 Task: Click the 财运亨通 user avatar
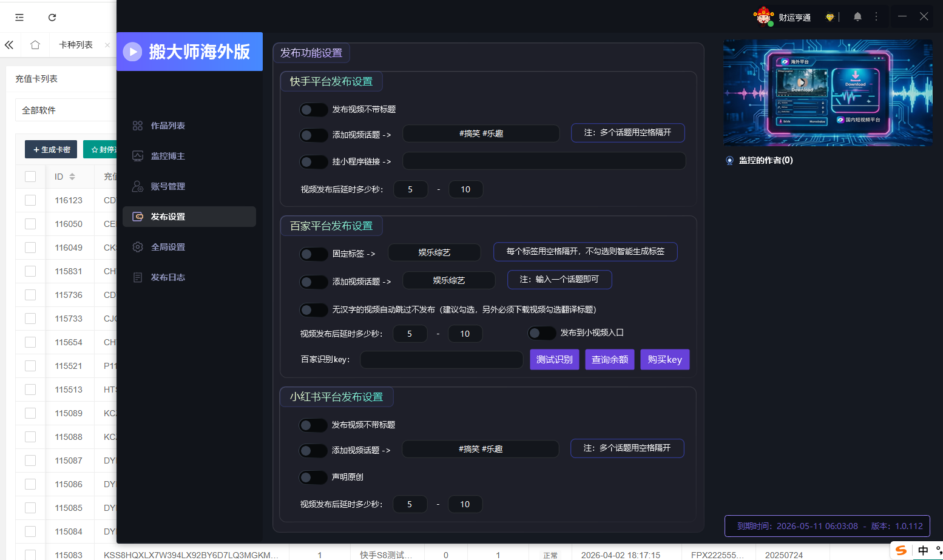click(x=763, y=16)
